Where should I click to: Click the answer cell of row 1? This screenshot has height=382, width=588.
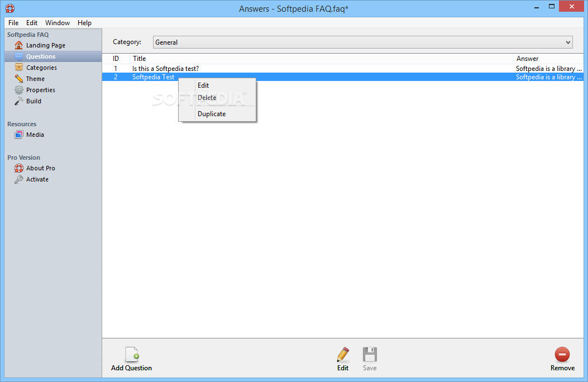[x=548, y=69]
